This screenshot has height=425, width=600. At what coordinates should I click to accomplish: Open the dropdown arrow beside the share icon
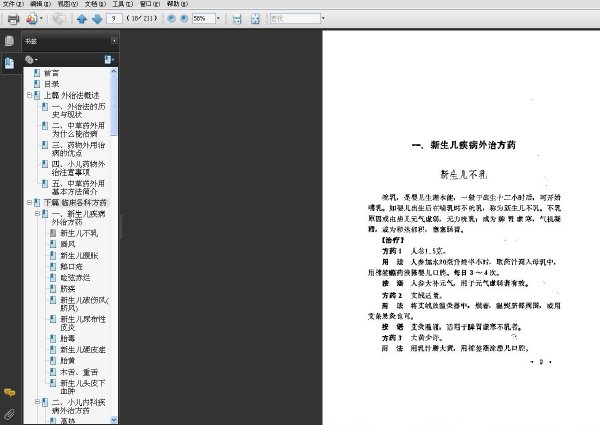[41, 18]
